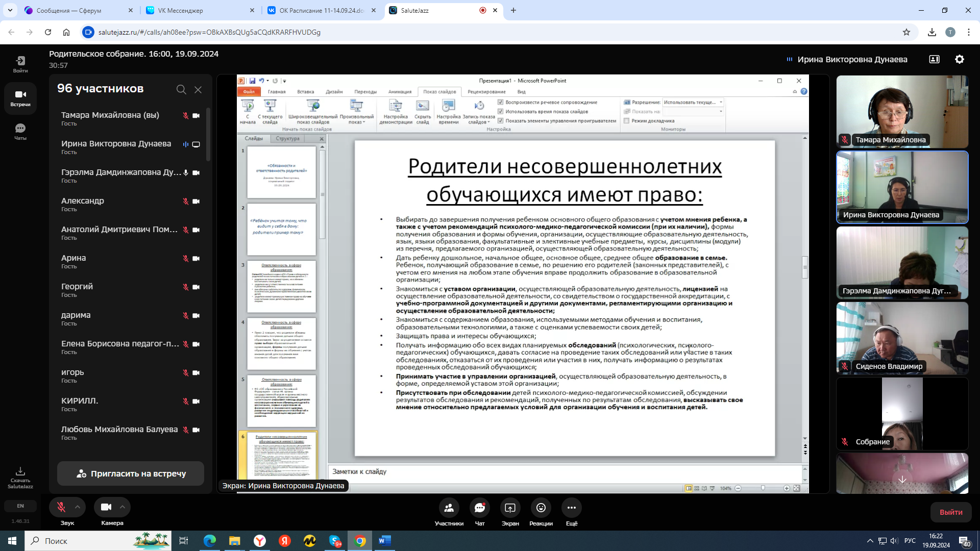Switch interface language via EN button

[x=20, y=506]
